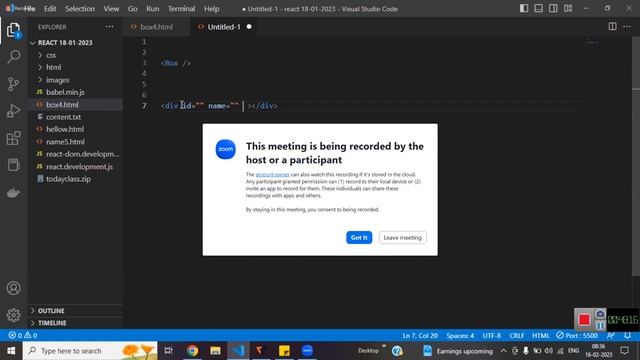Click Leave meeting button
This screenshot has height=360, width=640.
point(402,238)
